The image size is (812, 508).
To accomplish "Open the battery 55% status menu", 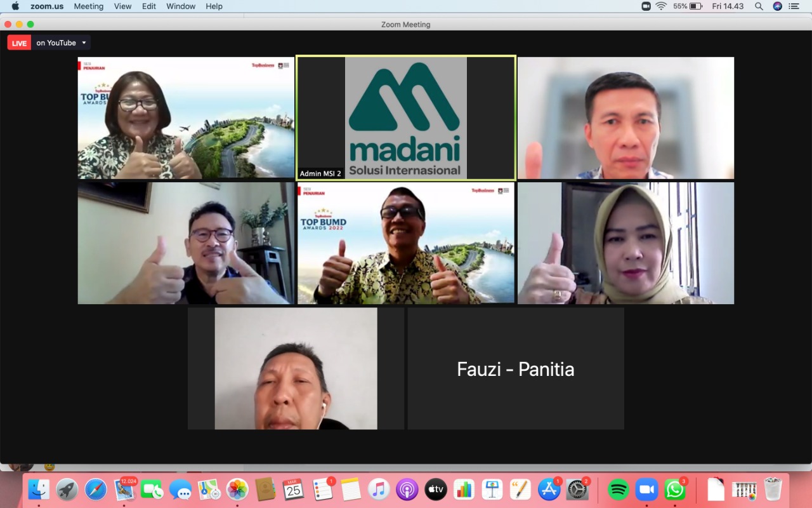I will pyautogui.click(x=688, y=6).
